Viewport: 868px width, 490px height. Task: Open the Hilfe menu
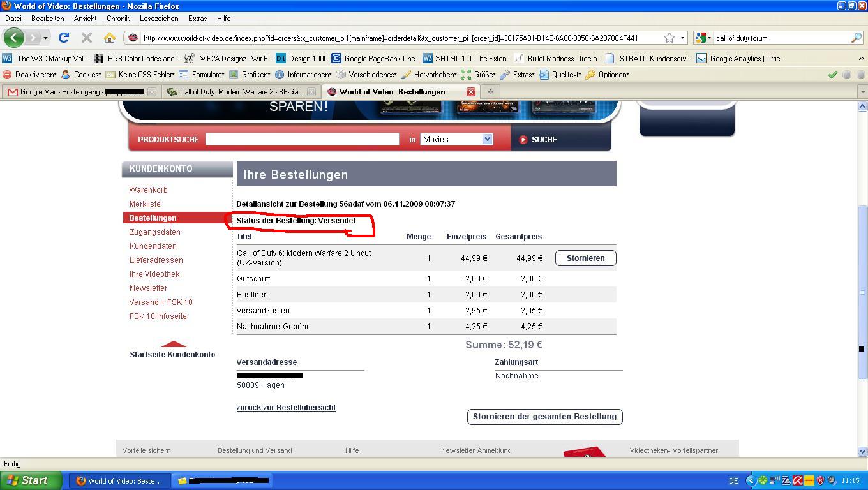[x=223, y=19]
